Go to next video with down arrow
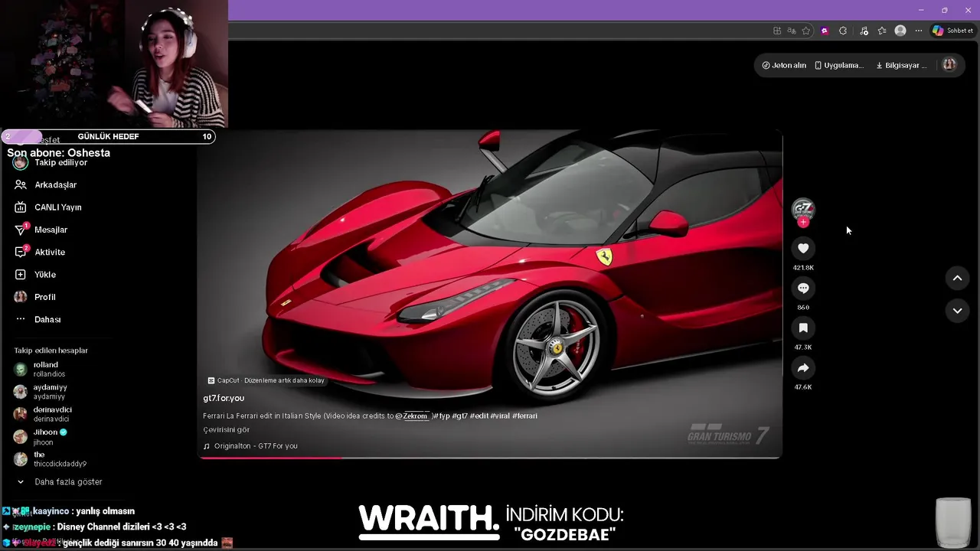The width and height of the screenshot is (980, 551). point(957,311)
